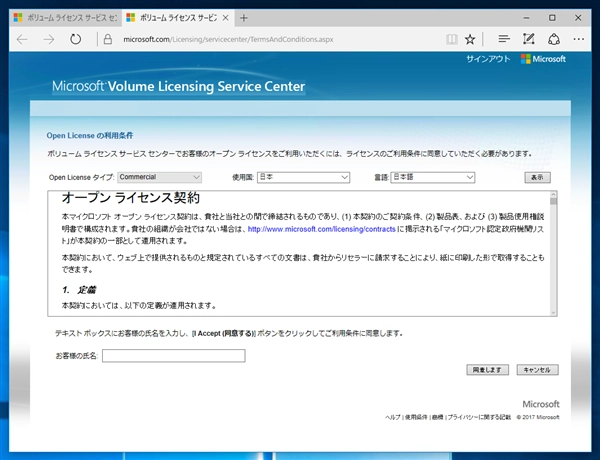
Task: Click the サインアウト sign out link
Action: coord(488,59)
